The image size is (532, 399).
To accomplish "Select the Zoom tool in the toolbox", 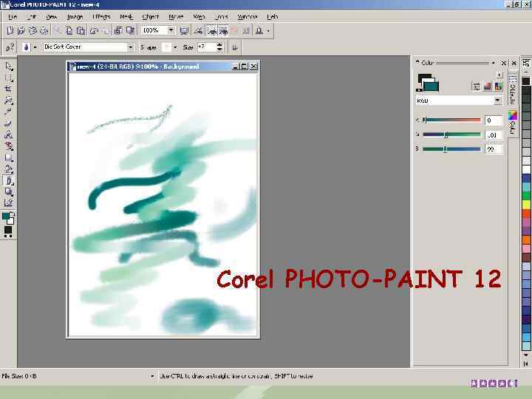I will tap(9, 100).
